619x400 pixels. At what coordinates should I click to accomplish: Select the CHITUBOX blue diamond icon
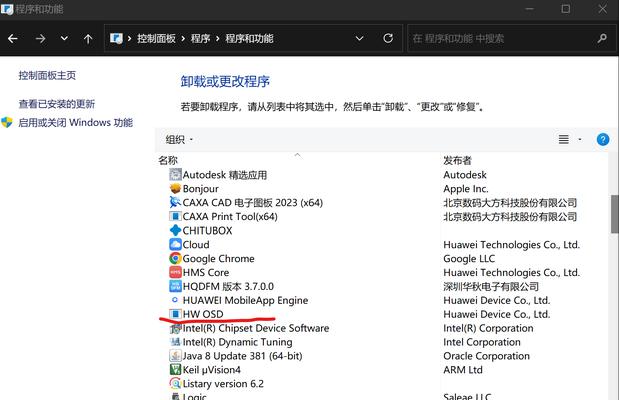(x=175, y=230)
